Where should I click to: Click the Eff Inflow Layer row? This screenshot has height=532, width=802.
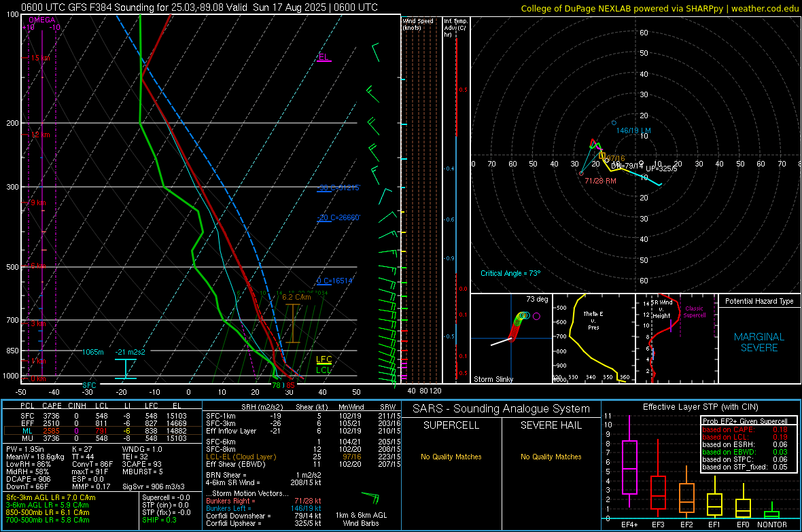[303, 431]
